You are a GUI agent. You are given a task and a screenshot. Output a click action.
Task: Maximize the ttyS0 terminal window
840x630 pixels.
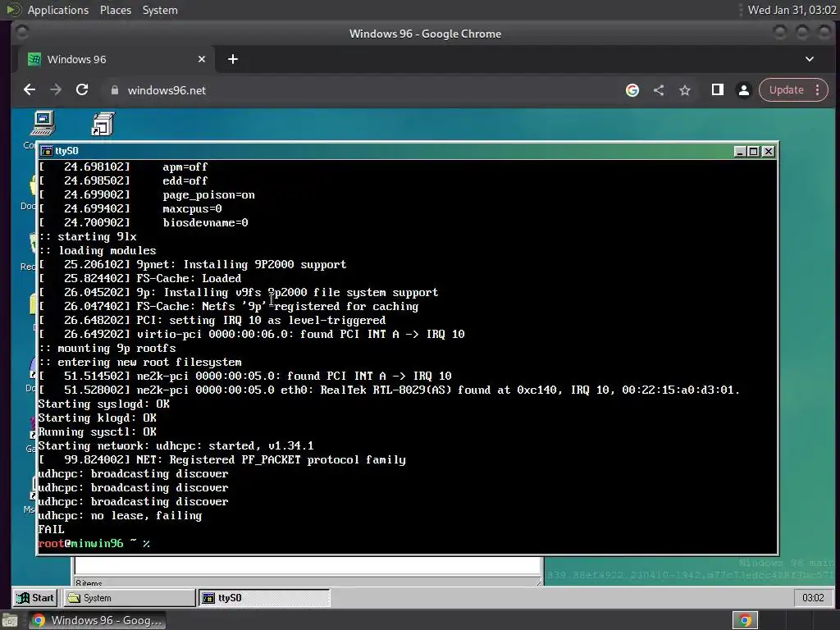tap(753, 152)
